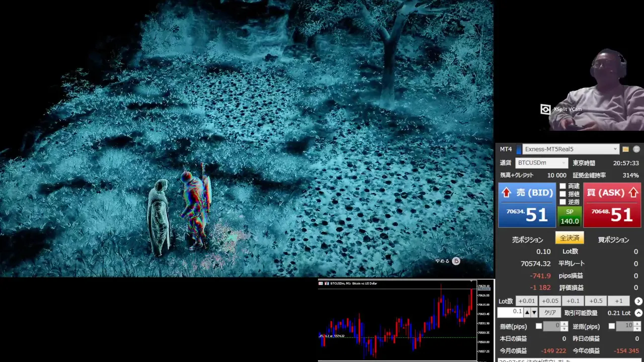Increase lot size with up arrow
644x362 pixels.
coord(527,313)
